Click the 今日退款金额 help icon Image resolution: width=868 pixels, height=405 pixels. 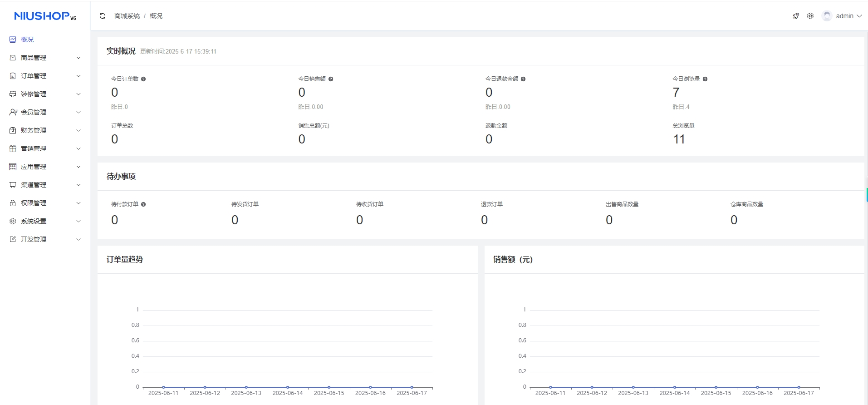(523, 79)
